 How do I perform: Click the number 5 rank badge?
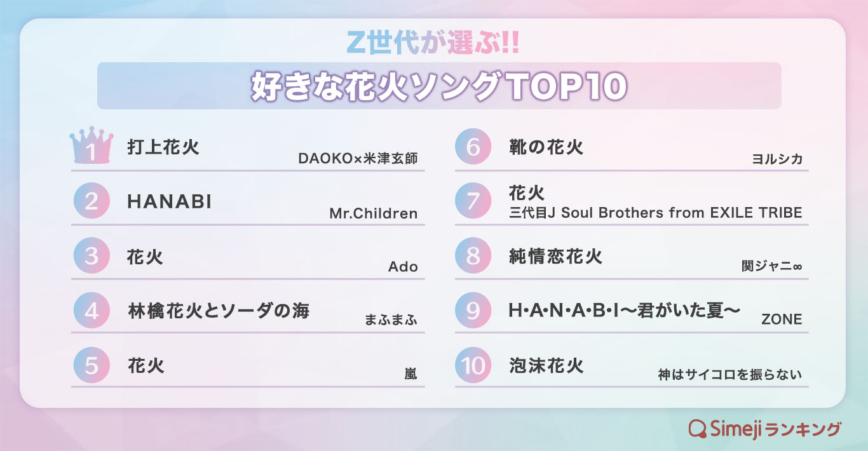tap(92, 365)
